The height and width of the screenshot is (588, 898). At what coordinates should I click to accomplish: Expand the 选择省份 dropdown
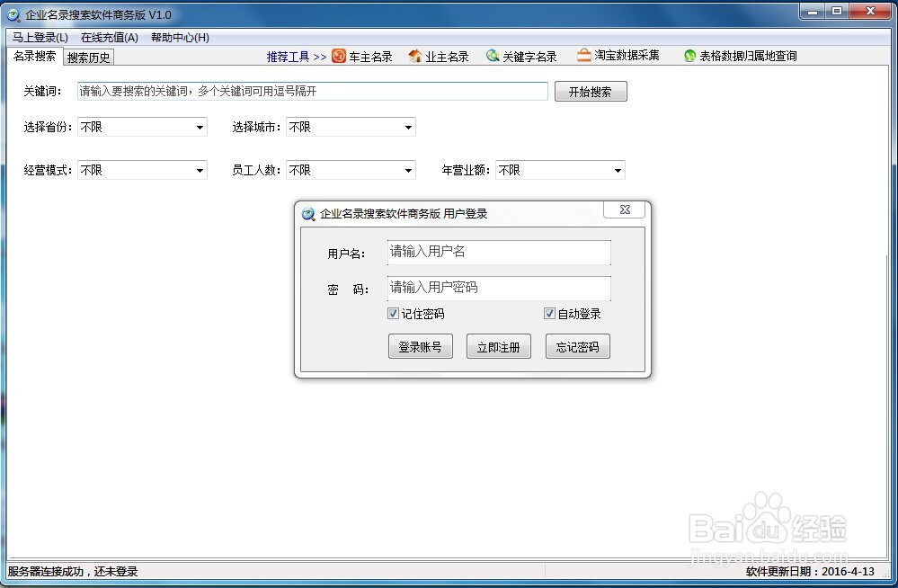click(x=200, y=128)
